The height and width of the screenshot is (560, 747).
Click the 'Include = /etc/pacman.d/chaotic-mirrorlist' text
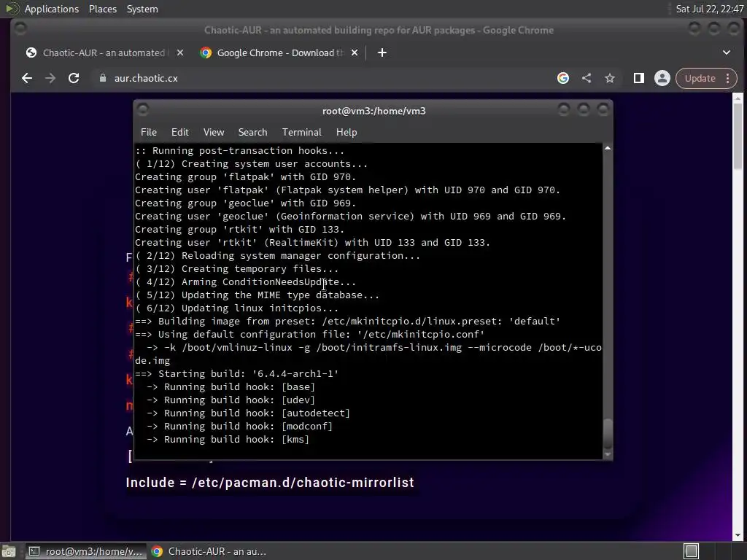(x=270, y=483)
